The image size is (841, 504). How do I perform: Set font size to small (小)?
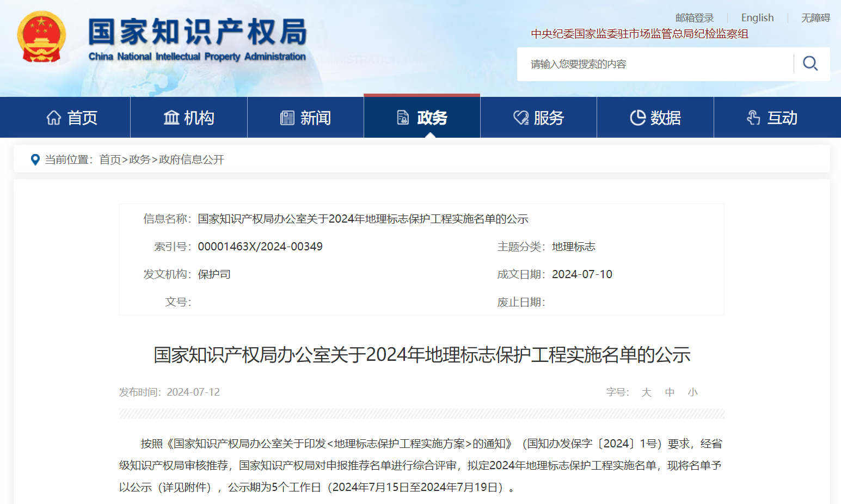click(x=692, y=392)
